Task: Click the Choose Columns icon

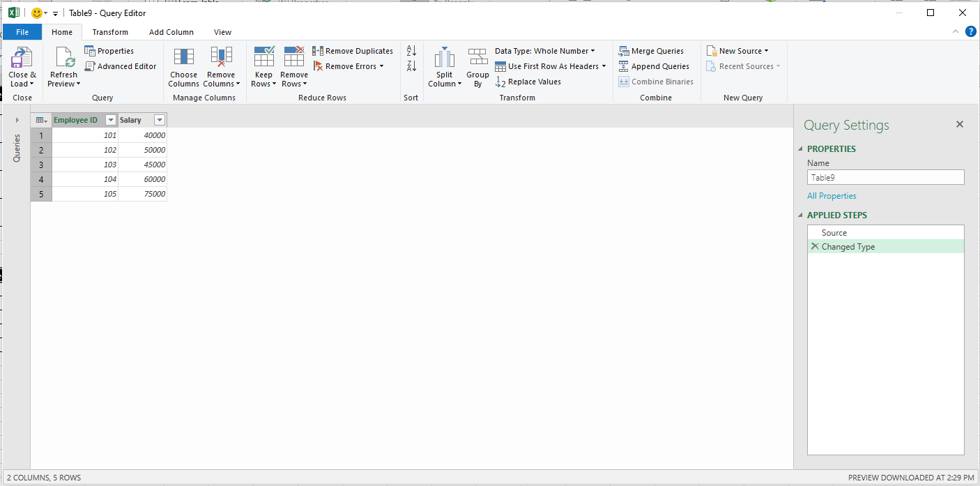Action: [x=183, y=58]
